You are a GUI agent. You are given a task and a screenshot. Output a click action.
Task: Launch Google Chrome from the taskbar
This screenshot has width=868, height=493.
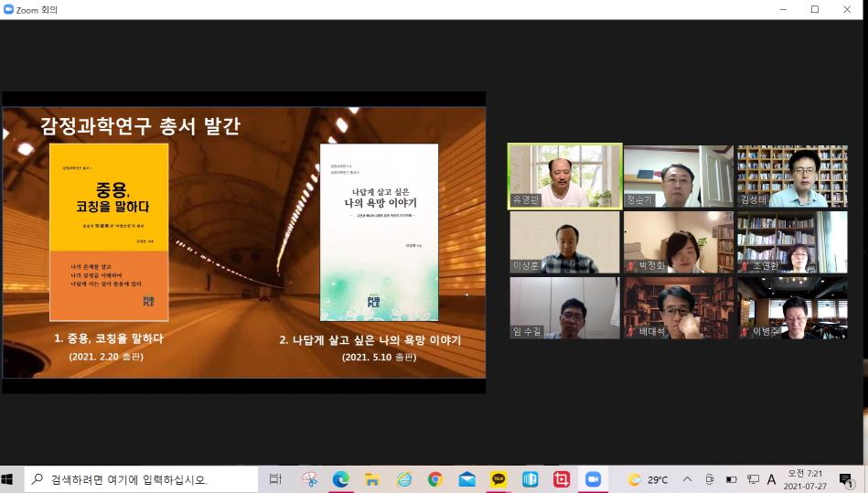tap(435, 479)
